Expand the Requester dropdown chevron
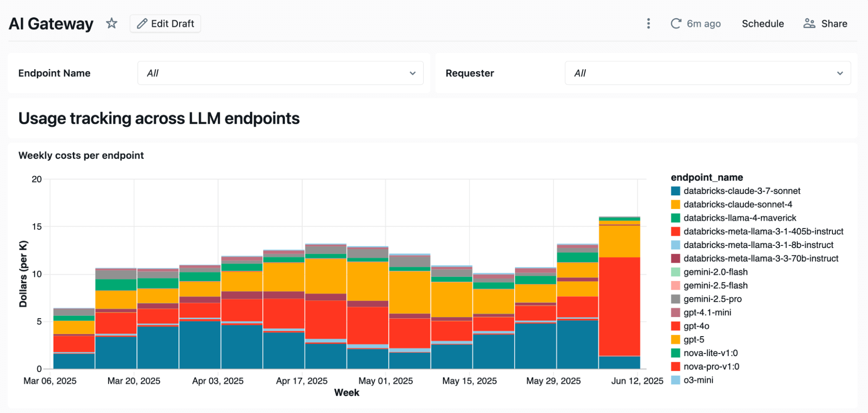The height and width of the screenshot is (413, 868). [x=840, y=73]
